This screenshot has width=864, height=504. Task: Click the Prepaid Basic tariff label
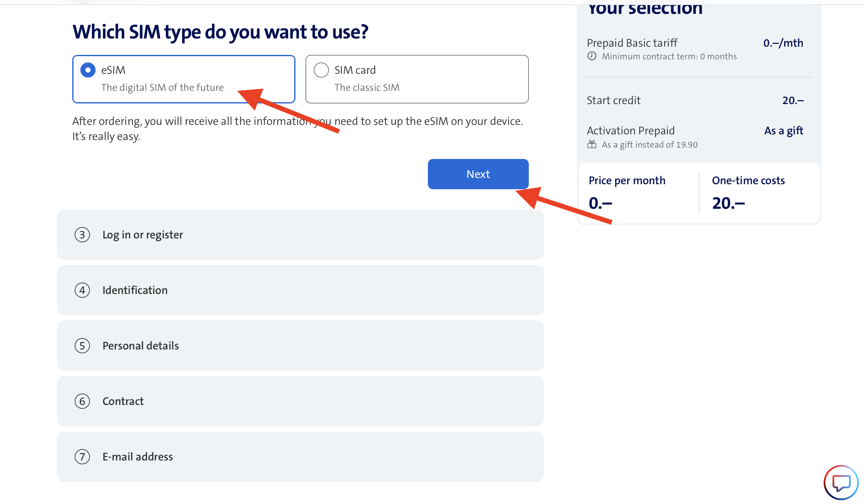pos(632,43)
